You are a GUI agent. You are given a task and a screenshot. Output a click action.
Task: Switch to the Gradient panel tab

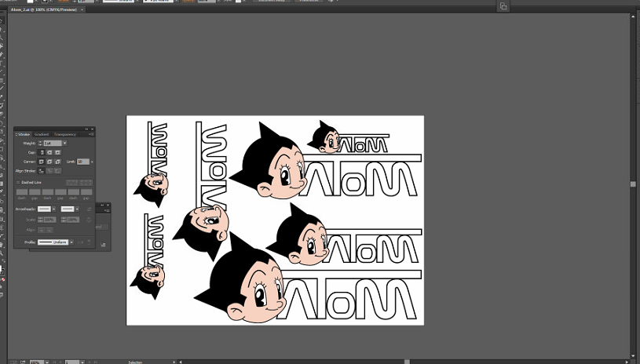point(42,134)
